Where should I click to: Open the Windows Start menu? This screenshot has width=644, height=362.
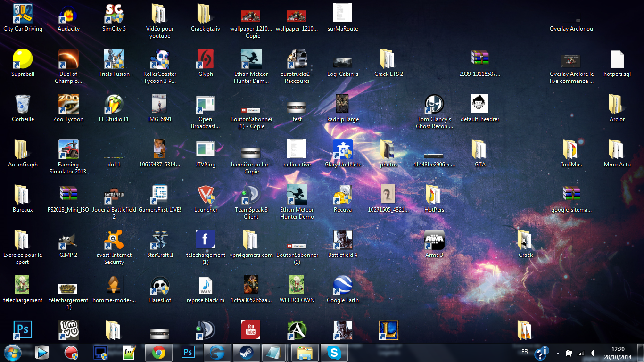[13, 352]
